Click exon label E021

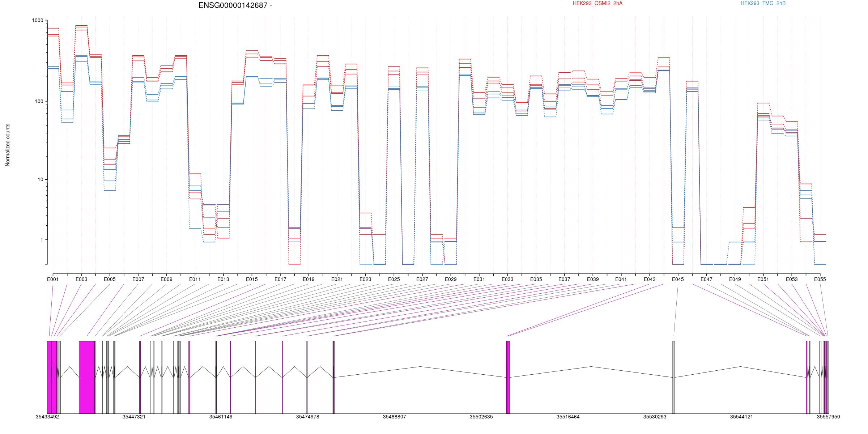[337, 279]
